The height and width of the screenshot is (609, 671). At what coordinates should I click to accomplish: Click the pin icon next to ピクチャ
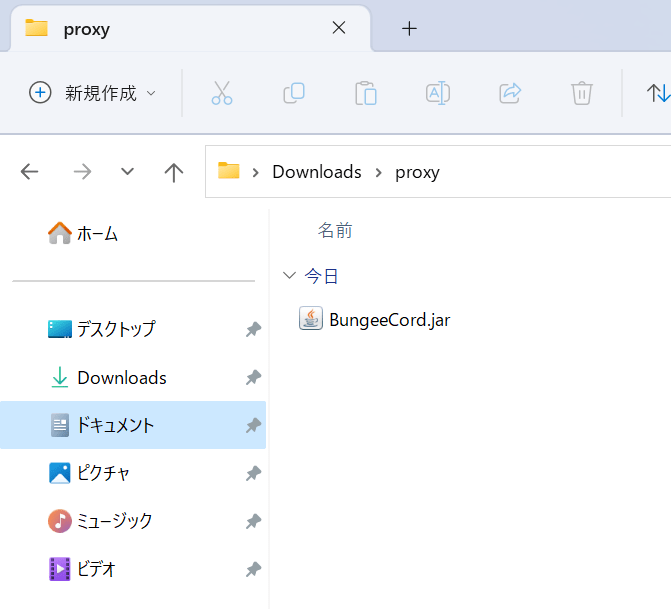coord(253,474)
